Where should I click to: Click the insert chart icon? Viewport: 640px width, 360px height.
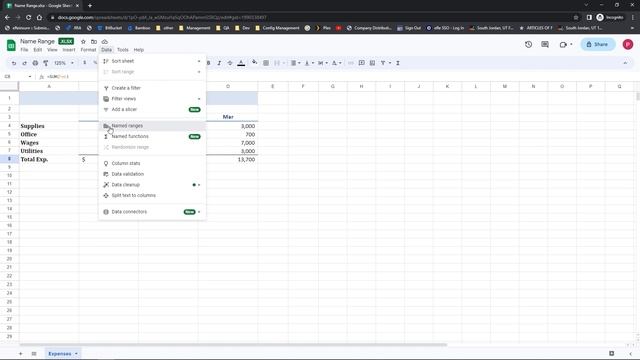coord(372,63)
